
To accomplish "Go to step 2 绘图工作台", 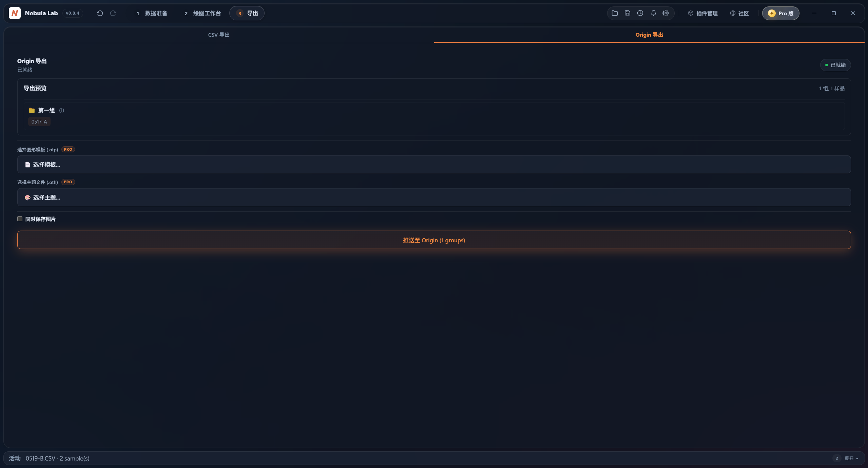I will [x=203, y=13].
